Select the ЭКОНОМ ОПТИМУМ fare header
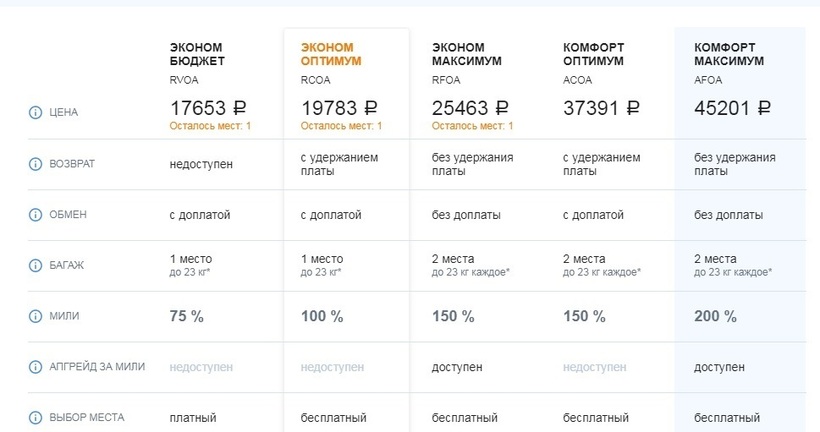820x432 pixels. tap(331, 54)
